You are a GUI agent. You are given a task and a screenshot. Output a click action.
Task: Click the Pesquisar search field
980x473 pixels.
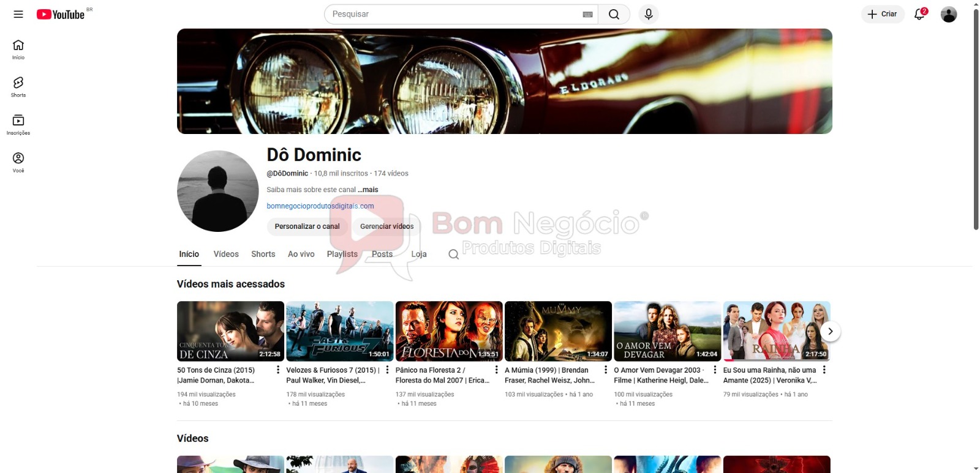(453, 14)
